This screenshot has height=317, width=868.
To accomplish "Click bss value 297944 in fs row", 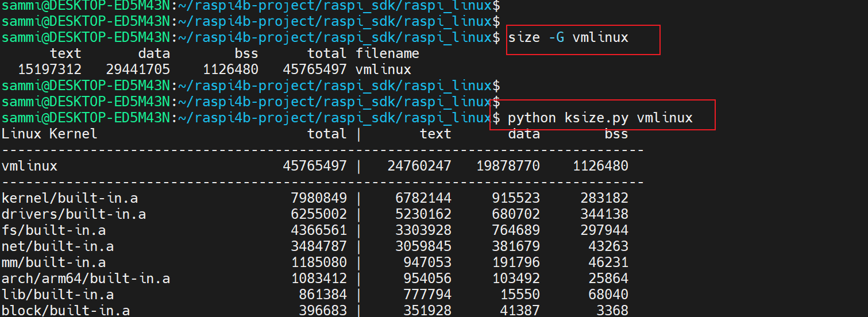I will 604,231.
